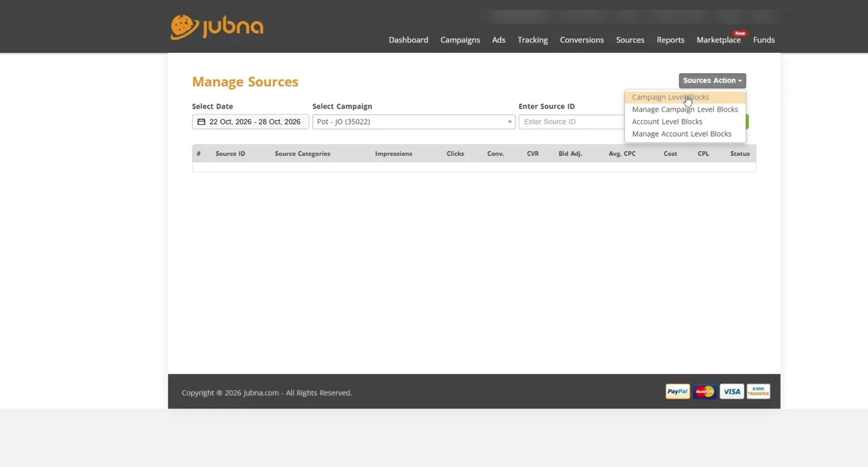Screen dimensions: 868x467
Task: Click the VISA payment icon
Action: coord(732,392)
